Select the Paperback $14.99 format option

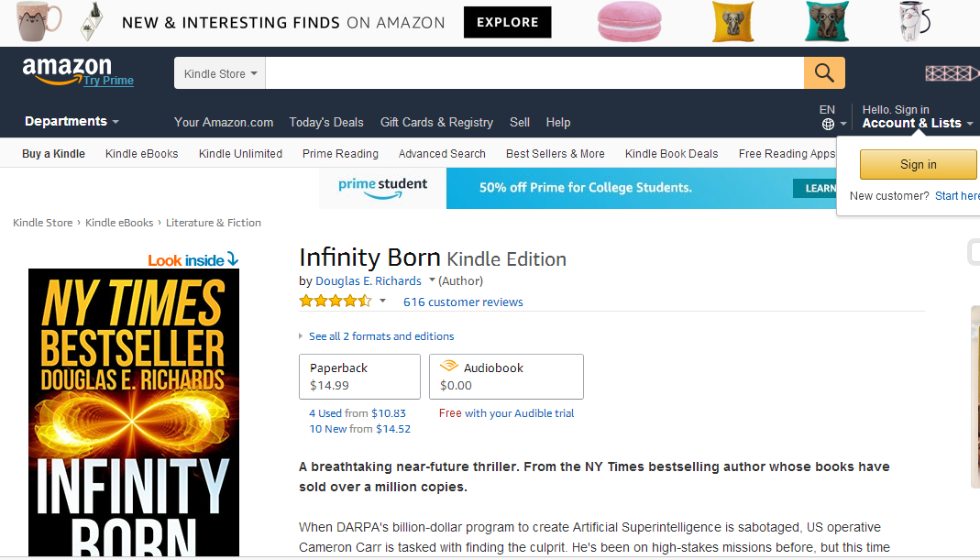click(359, 377)
